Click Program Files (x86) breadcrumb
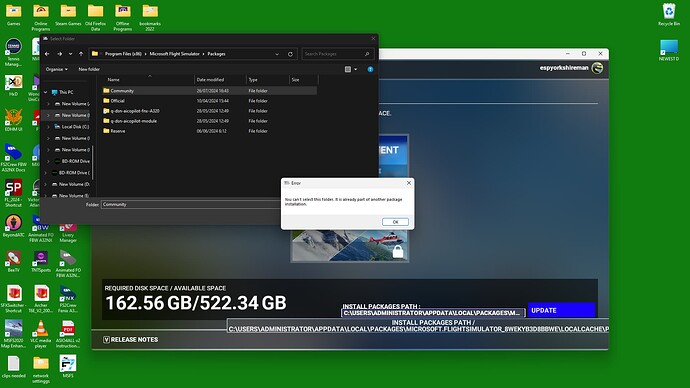Viewport: 690px width, 388px height. 123,54
